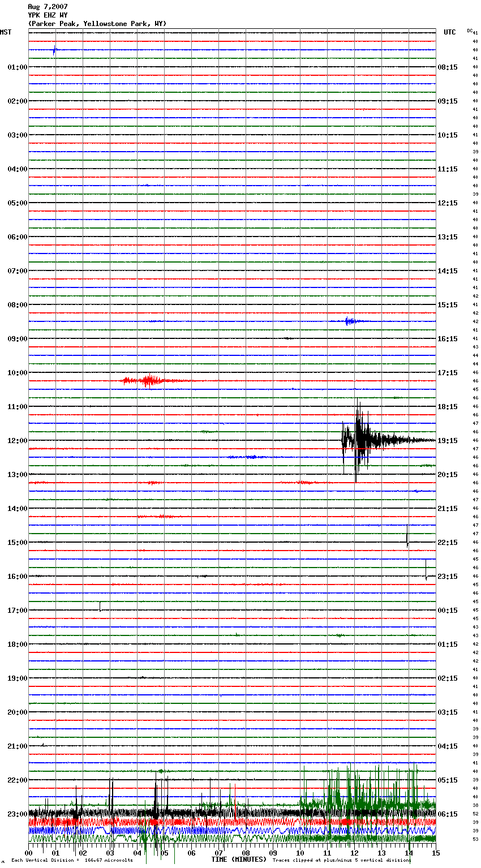Select the '05:00' MST hour label
The height and width of the screenshot is (868, 481).
(18, 203)
